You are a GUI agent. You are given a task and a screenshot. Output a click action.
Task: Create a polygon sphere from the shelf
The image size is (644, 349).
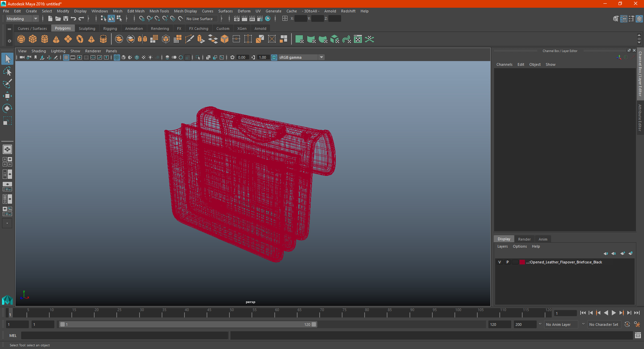click(x=21, y=39)
